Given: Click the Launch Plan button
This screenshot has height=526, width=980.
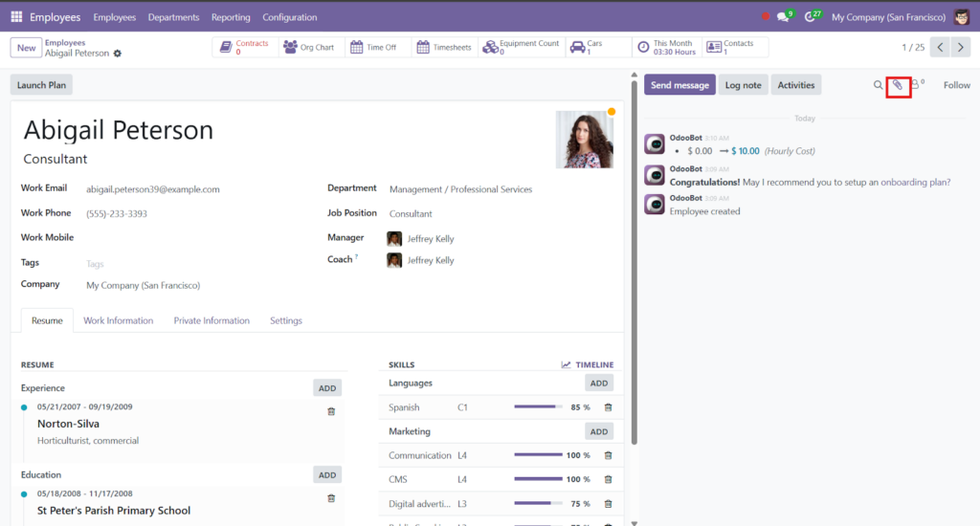Looking at the screenshot, I should click(41, 85).
